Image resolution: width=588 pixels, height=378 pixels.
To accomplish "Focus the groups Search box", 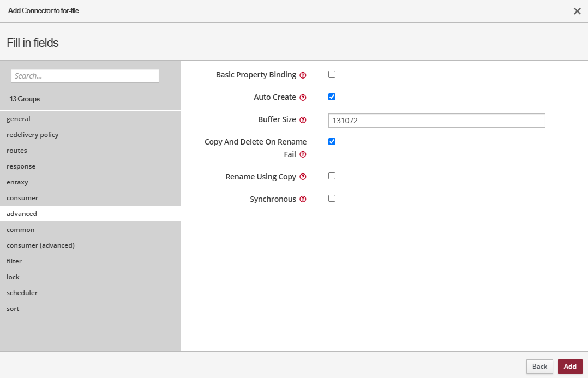I will 85,76.
